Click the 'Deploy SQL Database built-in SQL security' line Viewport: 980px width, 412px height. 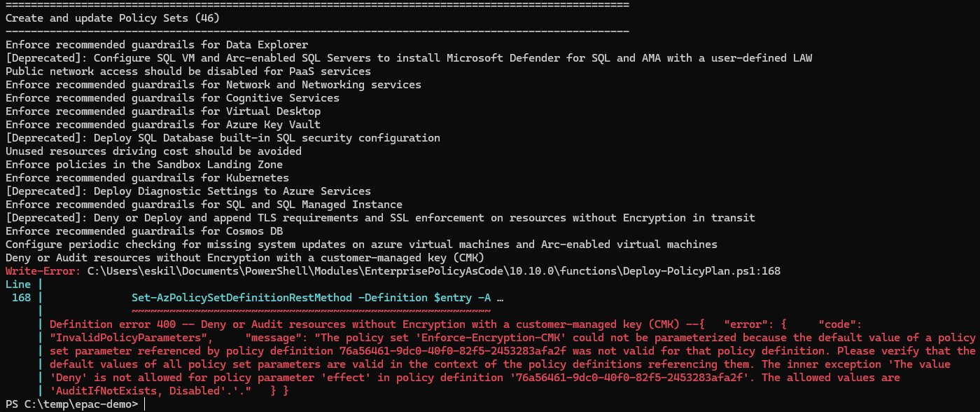coord(223,138)
